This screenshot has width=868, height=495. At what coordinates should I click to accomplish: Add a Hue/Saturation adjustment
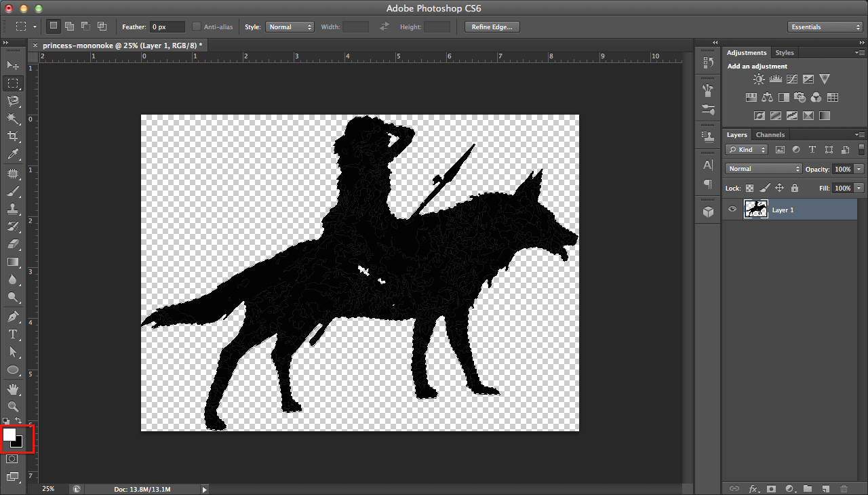point(751,98)
